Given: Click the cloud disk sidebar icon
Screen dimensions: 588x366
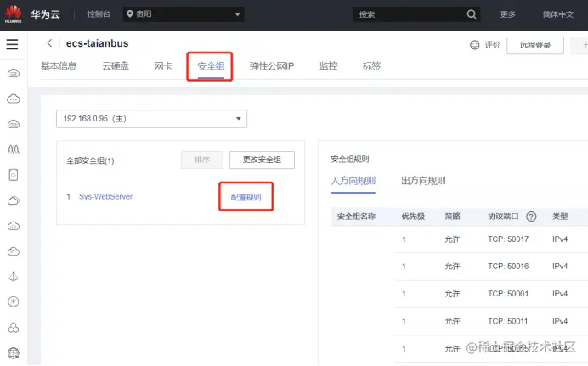Looking at the screenshot, I should (x=14, y=124).
